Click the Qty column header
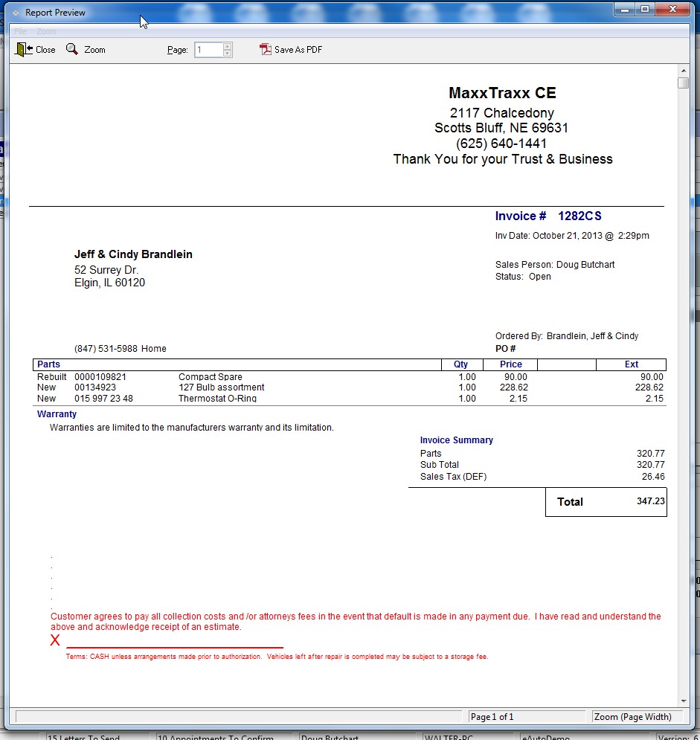Image resolution: width=700 pixels, height=740 pixels. [x=461, y=364]
